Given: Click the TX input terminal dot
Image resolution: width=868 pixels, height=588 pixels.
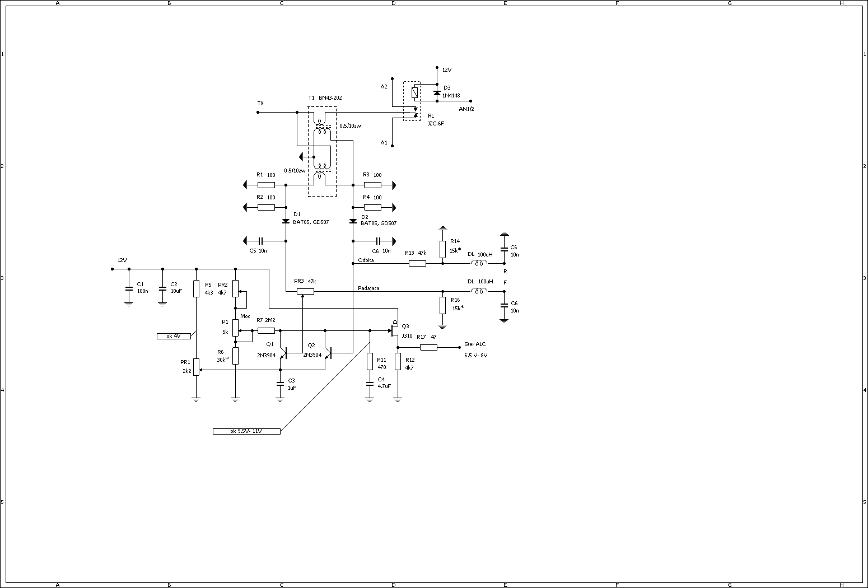Looking at the screenshot, I should tap(258, 112).
